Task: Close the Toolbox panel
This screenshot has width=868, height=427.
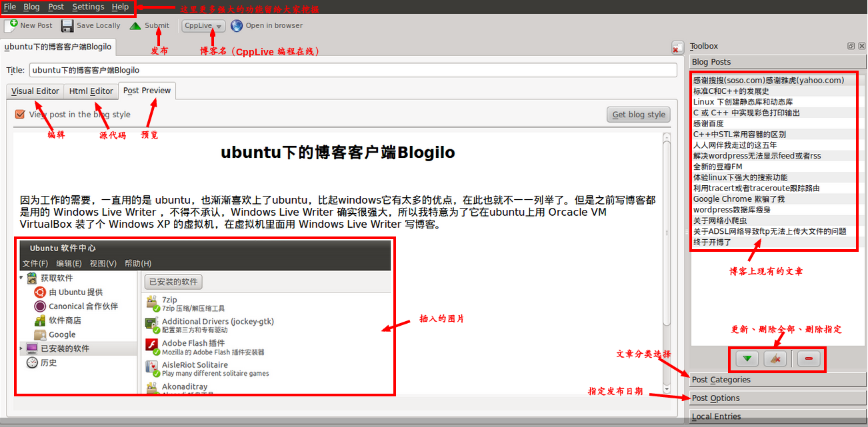Action: tap(861, 46)
